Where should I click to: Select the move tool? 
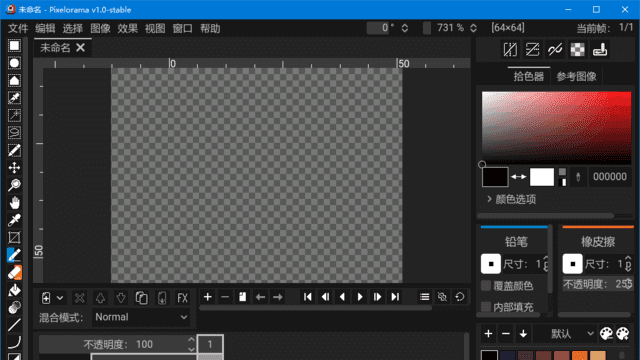coord(14,168)
